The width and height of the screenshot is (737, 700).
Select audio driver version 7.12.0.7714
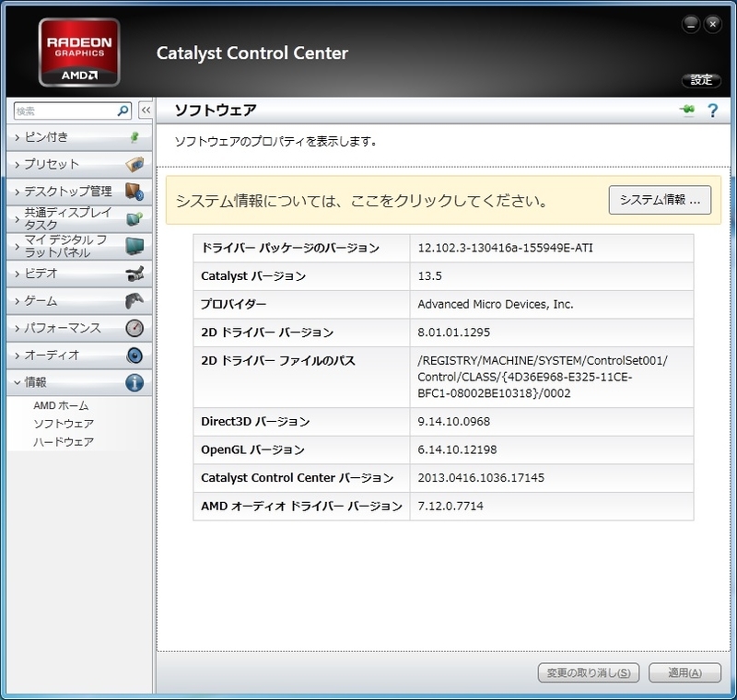pyautogui.click(x=551, y=506)
